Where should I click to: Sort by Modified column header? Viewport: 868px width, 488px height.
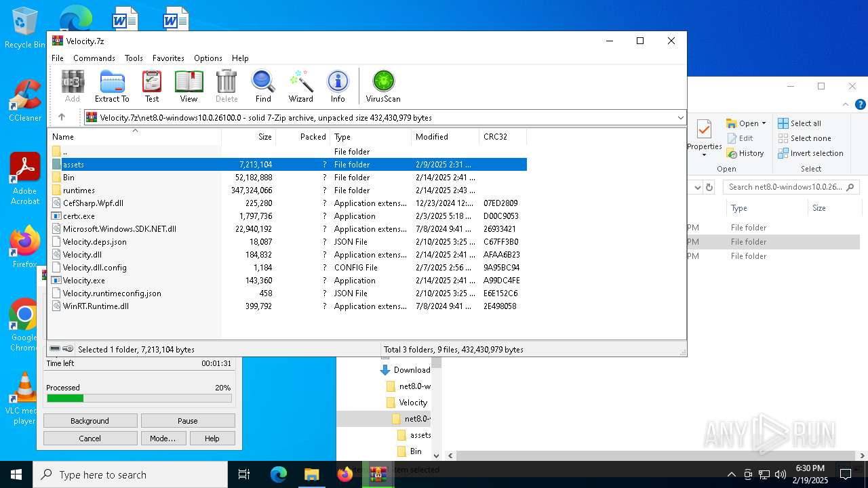tap(446, 137)
